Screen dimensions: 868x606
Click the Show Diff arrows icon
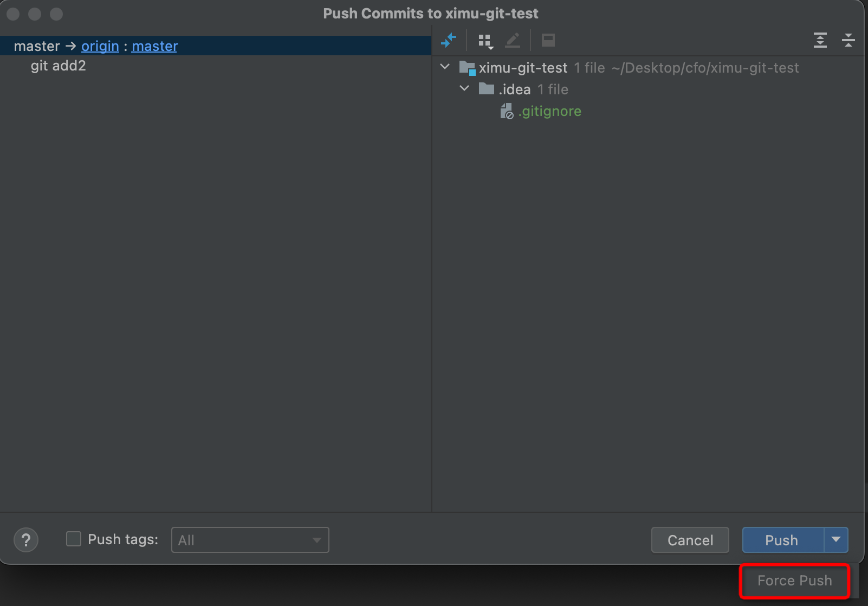coord(449,40)
